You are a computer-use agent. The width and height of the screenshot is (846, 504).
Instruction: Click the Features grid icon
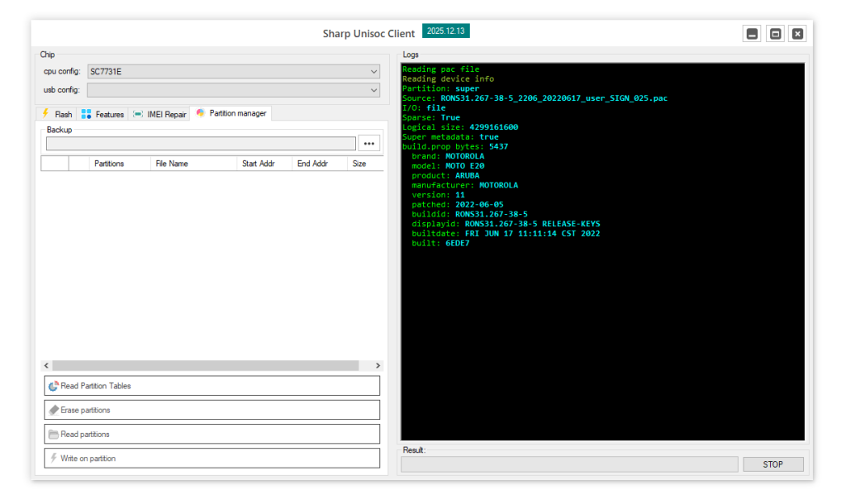85,114
